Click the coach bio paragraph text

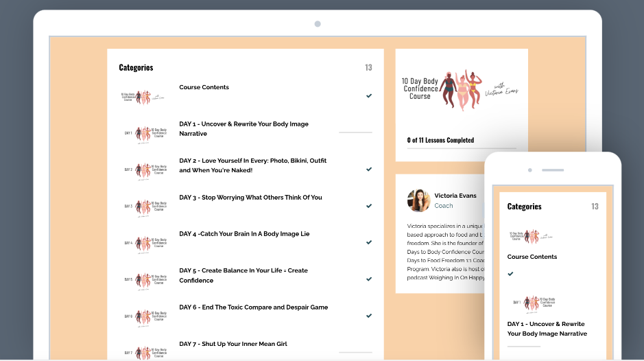(445, 252)
